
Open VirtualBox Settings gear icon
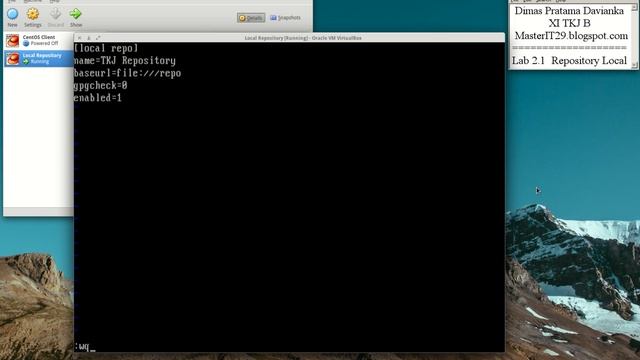(33, 14)
